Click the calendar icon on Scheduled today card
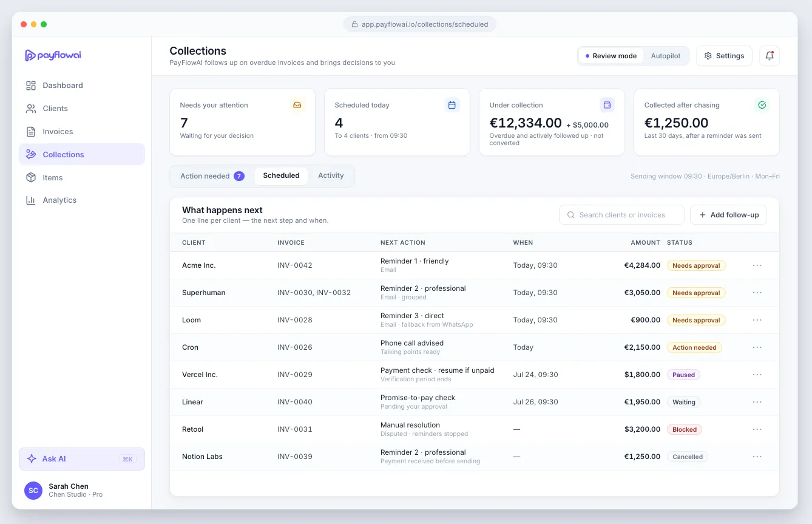 (x=452, y=105)
